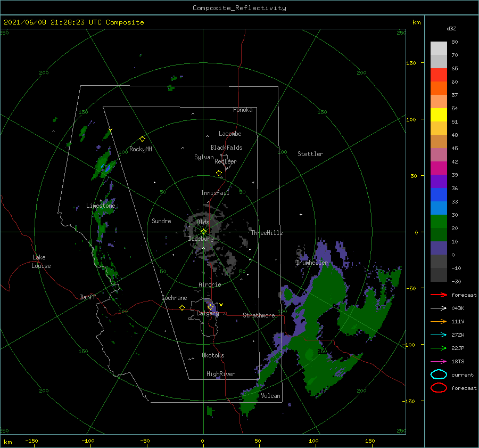This screenshot has width=479, height=448.
Task: Click the Composite_Reflectivity title
Action: [x=239, y=8]
